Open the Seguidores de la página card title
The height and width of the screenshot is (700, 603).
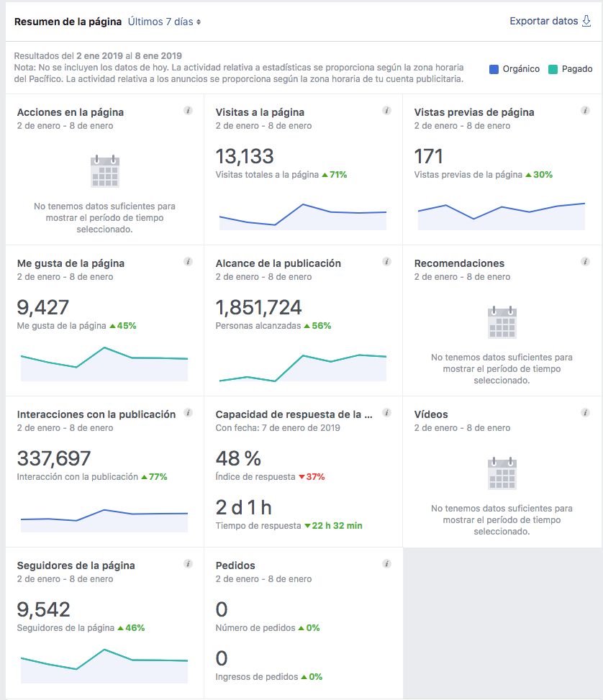click(x=76, y=565)
